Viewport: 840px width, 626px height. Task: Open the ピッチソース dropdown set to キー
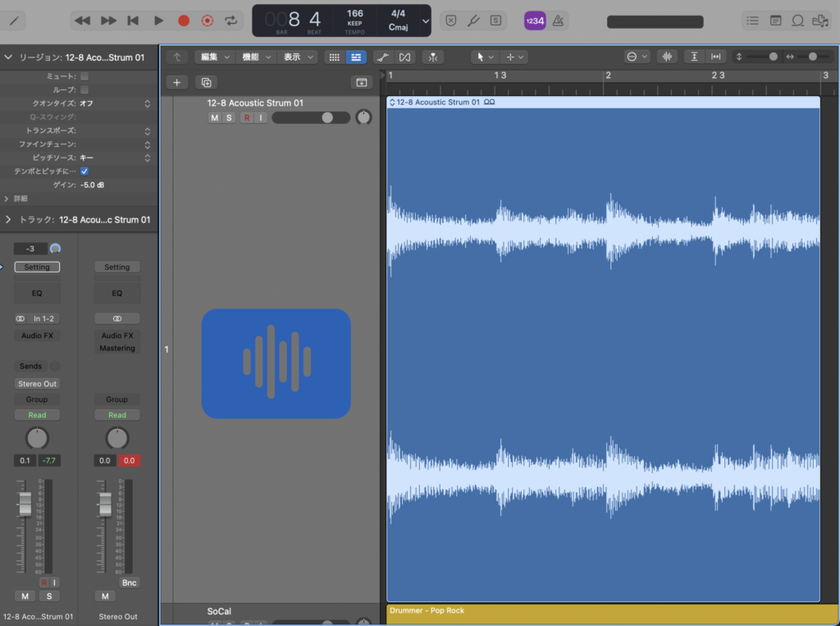point(115,158)
